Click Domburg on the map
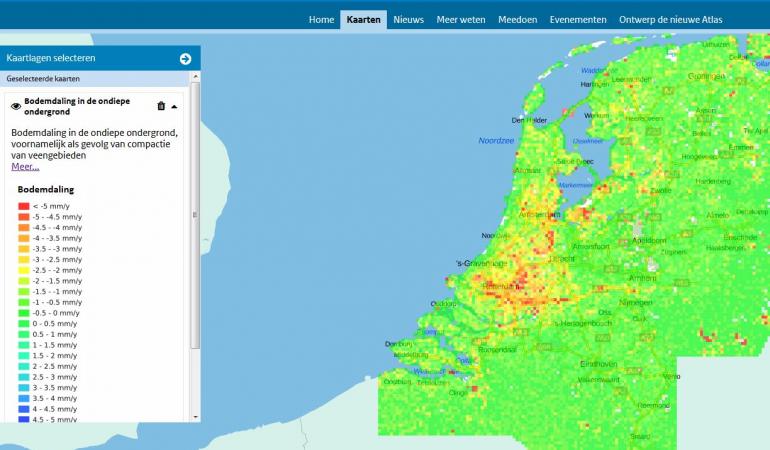Viewport: 770px width, 450px height. (399, 344)
